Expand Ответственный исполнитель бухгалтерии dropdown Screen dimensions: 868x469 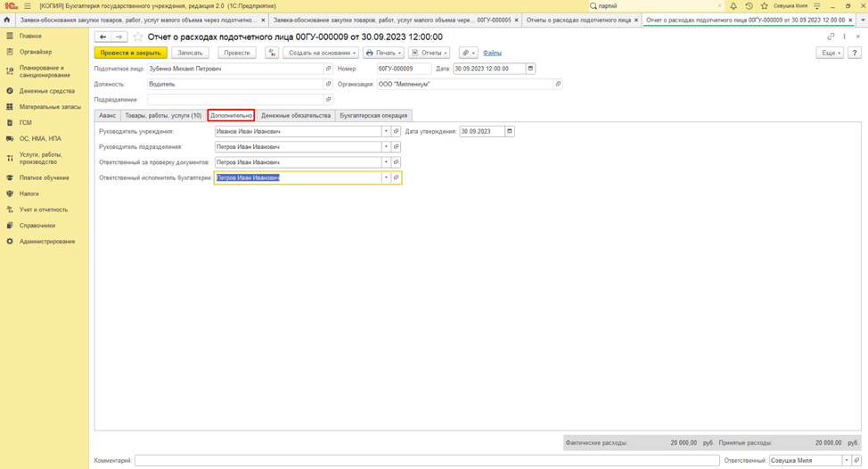pyautogui.click(x=386, y=177)
